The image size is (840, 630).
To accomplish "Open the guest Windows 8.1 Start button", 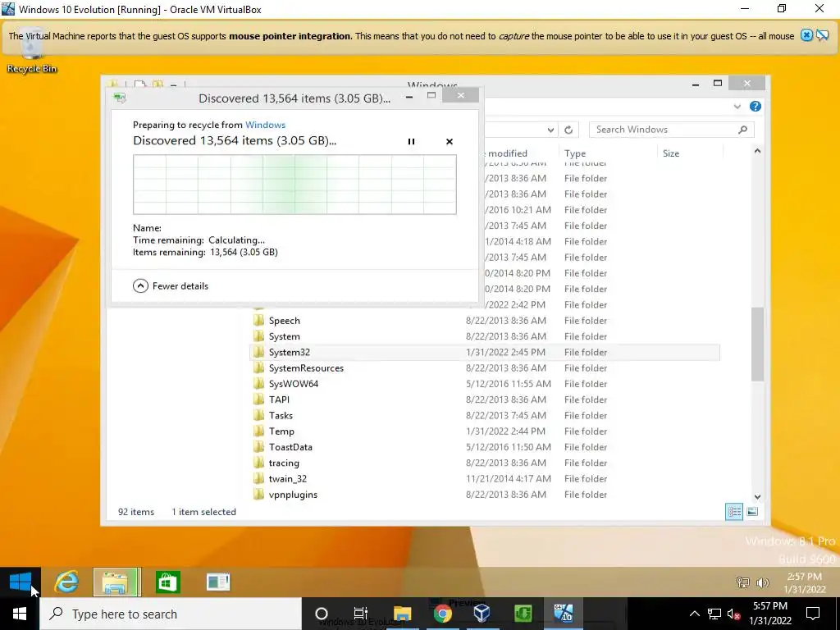I will [x=21, y=582].
